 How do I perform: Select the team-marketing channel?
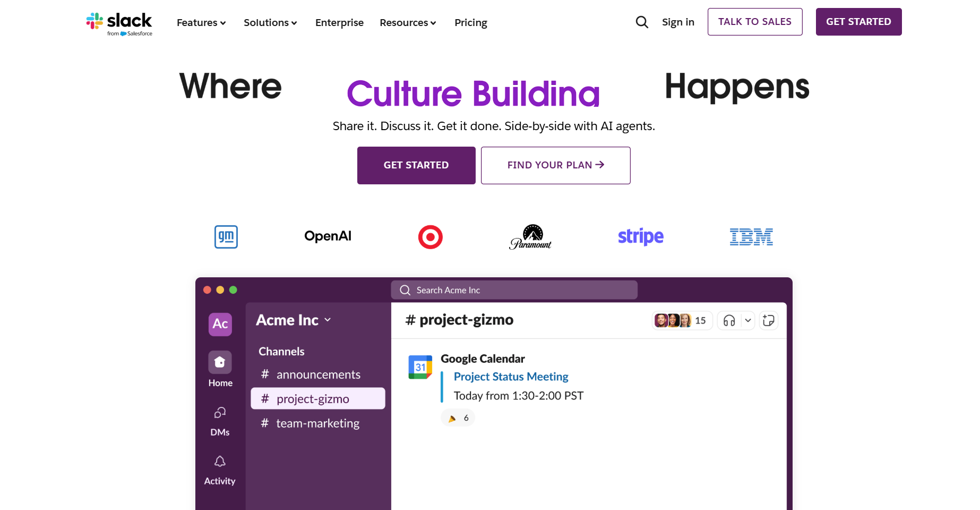tap(318, 423)
